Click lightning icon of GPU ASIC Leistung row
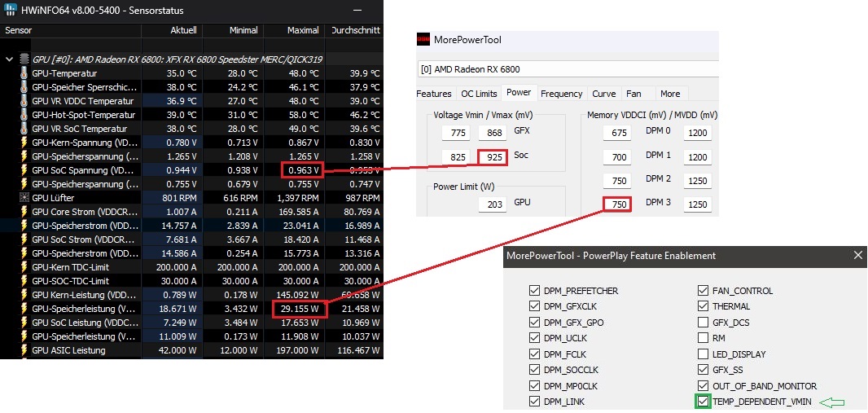Screen dimensions: 868x413 (x=24, y=350)
